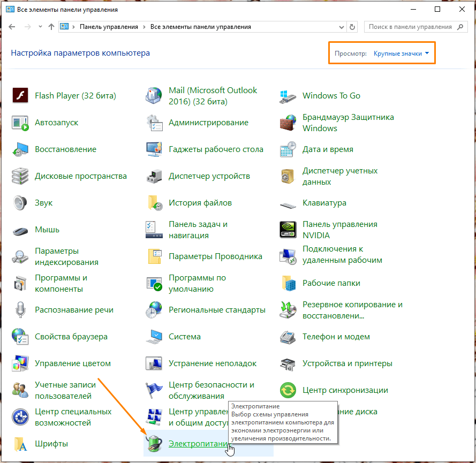This screenshot has width=476, height=463.
Task: Click Панель управления breadcrumb in address bar
Action: (x=109, y=27)
